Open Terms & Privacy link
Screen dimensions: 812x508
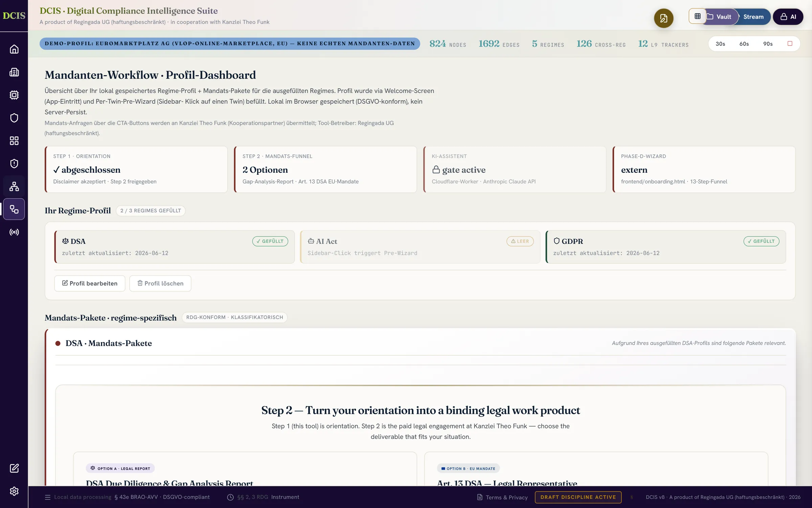(x=502, y=497)
